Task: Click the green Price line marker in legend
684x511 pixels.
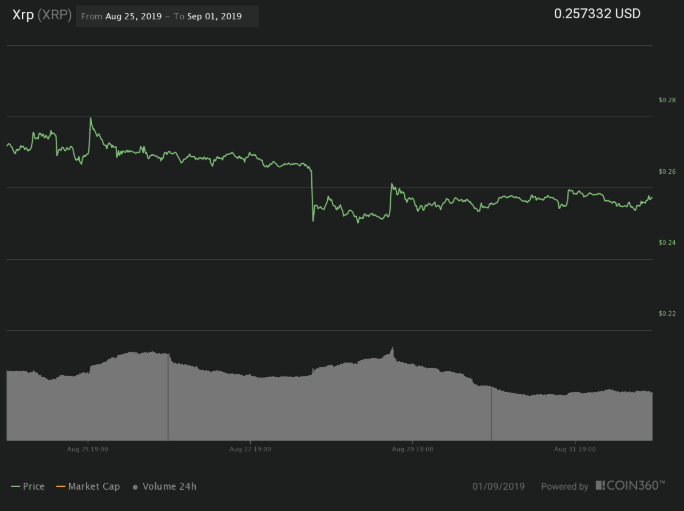Action: pyautogui.click(x=15, y=487)
